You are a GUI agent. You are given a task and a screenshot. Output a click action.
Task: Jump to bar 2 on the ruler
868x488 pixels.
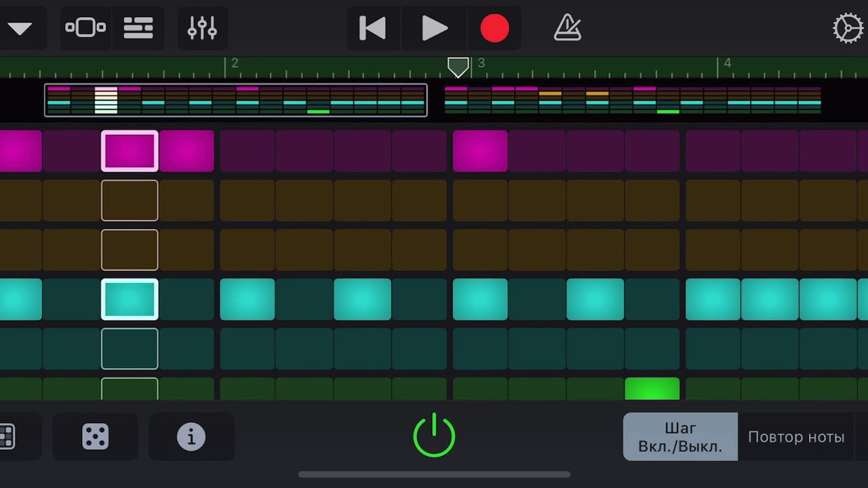point(234,64)
